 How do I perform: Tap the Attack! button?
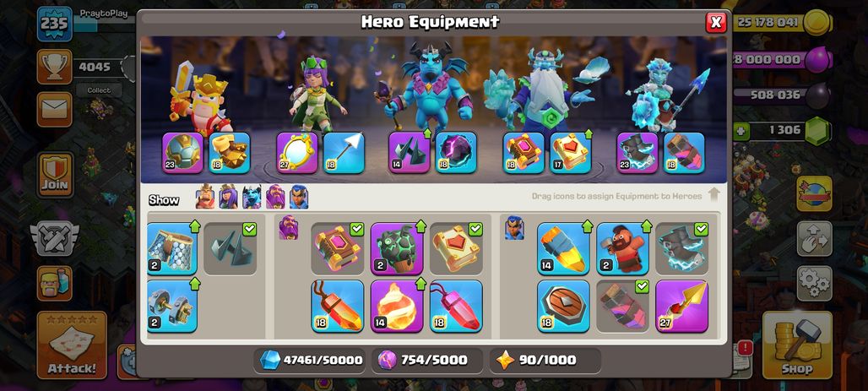(72, 345)
